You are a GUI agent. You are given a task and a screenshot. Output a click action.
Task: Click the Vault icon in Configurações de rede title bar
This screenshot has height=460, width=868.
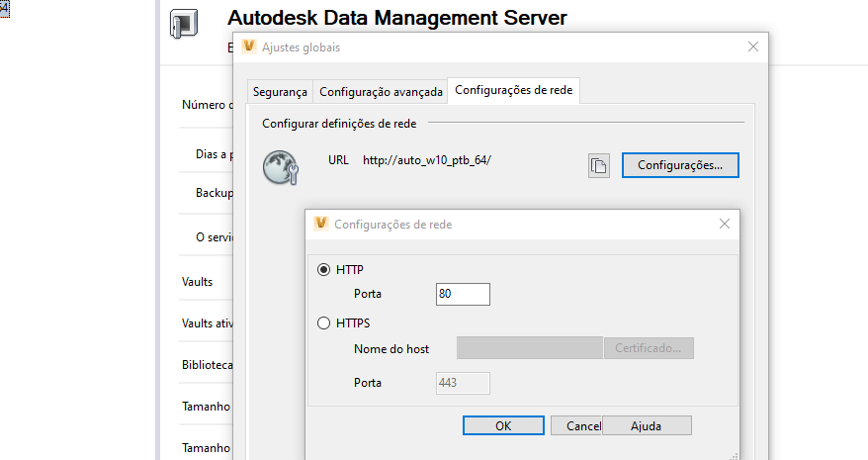pyautogui.click(x=321, y=224)
